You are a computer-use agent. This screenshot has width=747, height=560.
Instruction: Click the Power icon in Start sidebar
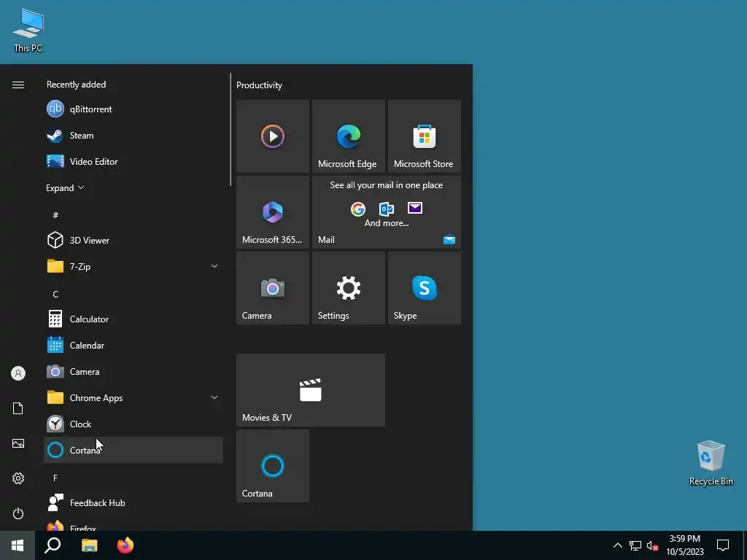pos(18,513)
